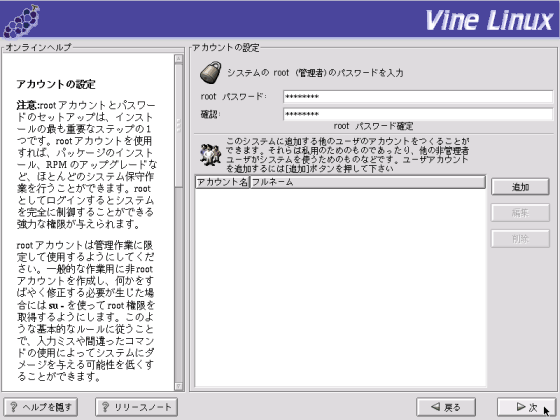The width and height of the screenshot is (560, 420).
Task: Click the Vine Linux grape logo
Action: 21,21
